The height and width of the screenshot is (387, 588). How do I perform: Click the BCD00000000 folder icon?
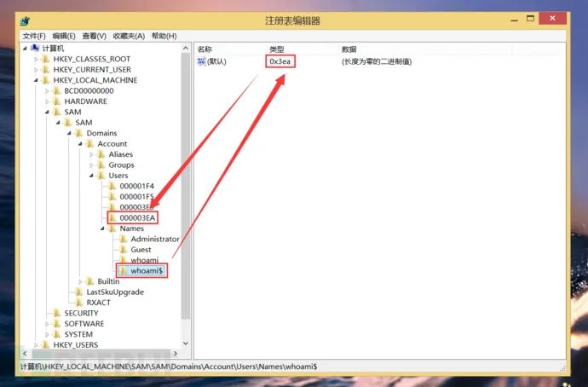click(56, 90)
